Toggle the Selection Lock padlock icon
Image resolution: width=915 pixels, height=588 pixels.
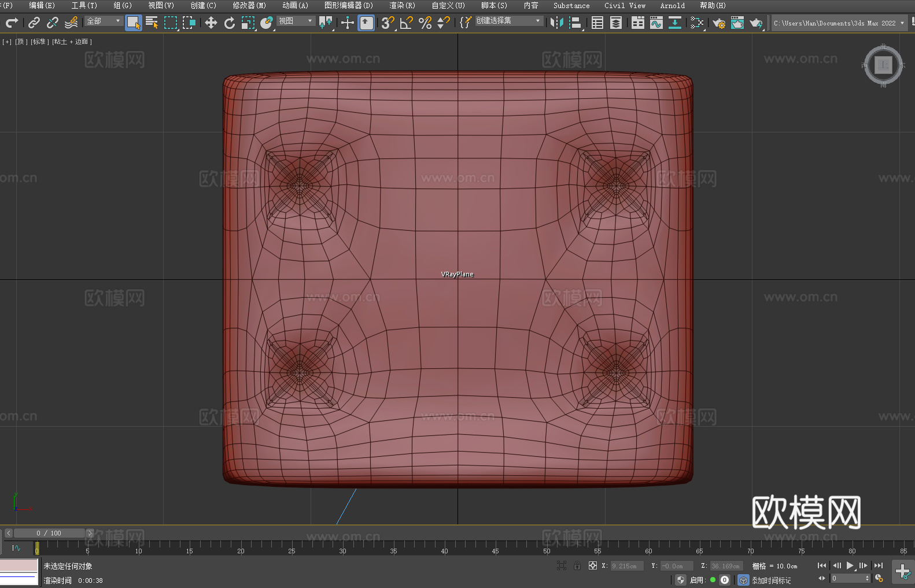tap(577, 565)
